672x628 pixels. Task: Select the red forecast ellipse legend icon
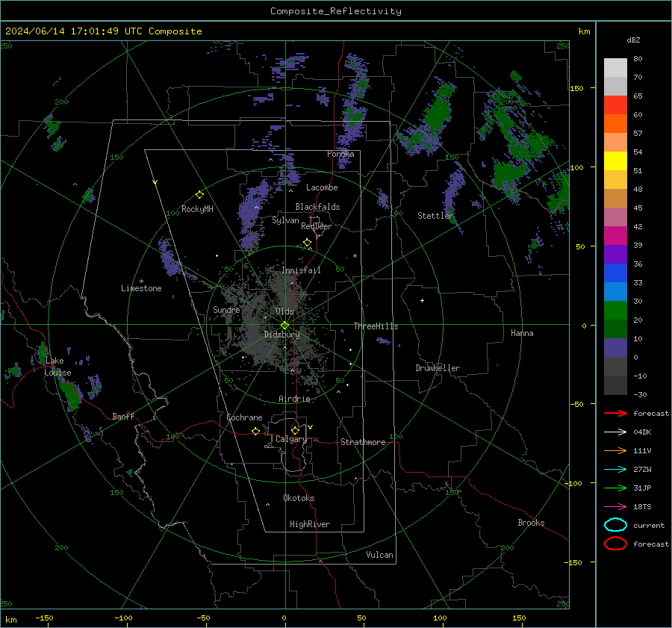[615, 543]
